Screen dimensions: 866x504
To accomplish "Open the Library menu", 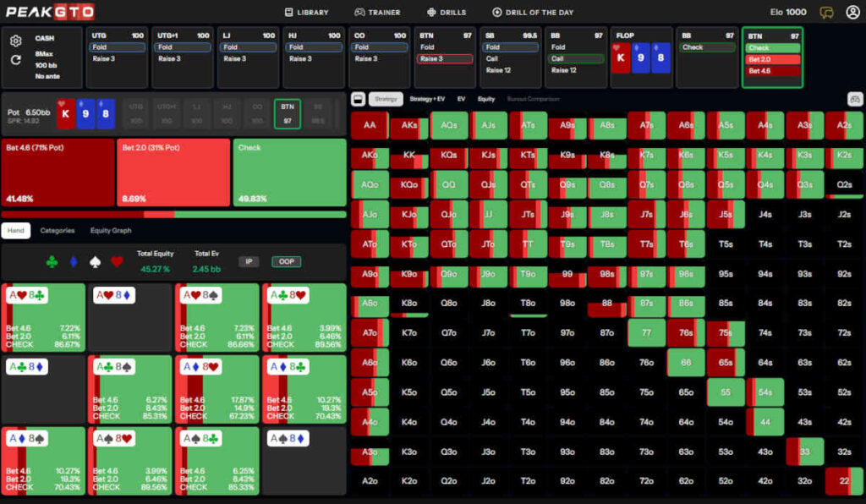I will coord(306,13).
